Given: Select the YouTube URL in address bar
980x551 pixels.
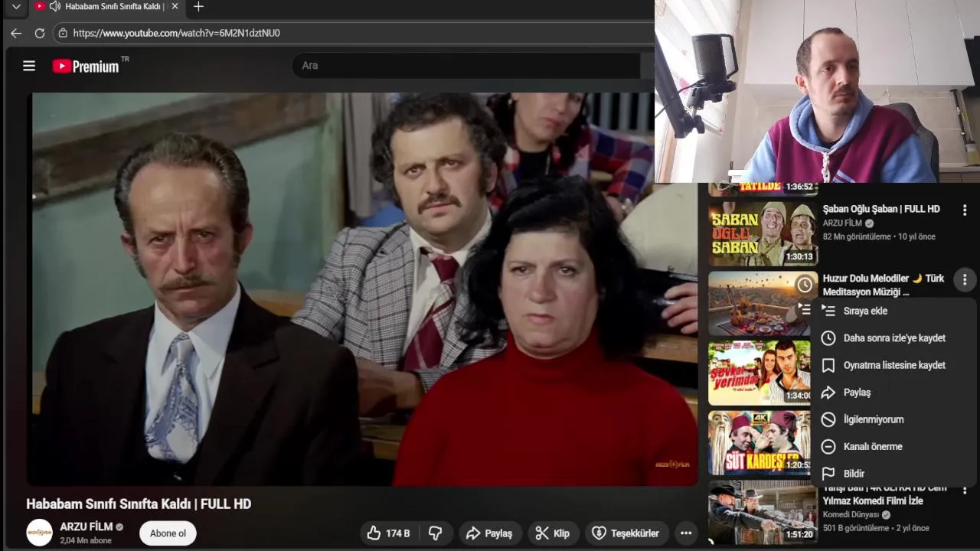Looking at the screenshot, I should tap(176, 33).
